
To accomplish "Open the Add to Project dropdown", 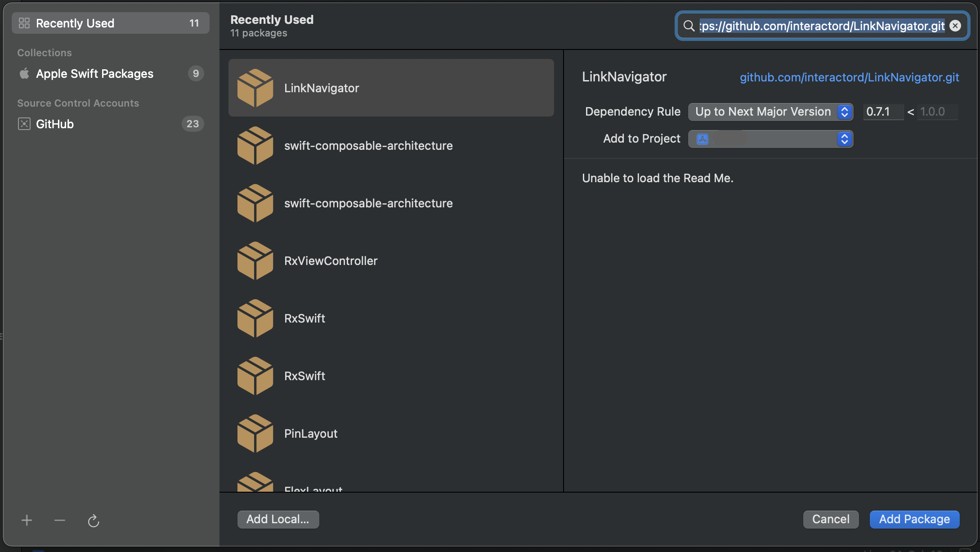I will pos(770,139).
